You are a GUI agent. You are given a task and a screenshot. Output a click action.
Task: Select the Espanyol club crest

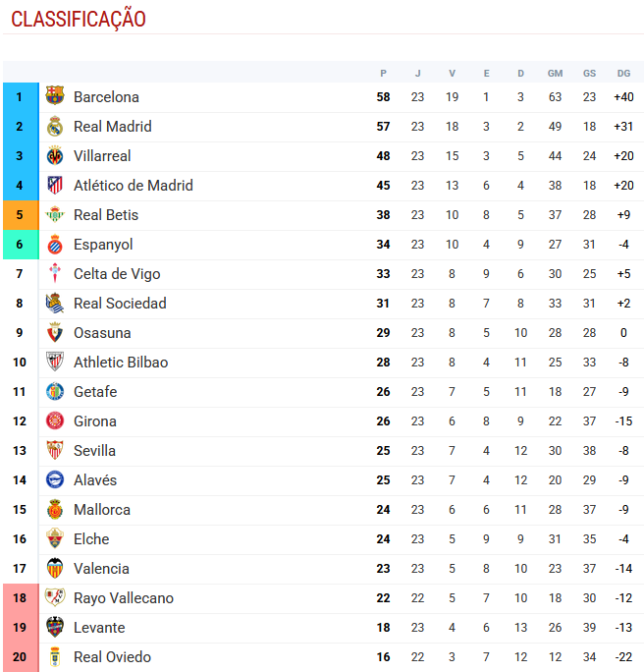(x=55, y=244)
